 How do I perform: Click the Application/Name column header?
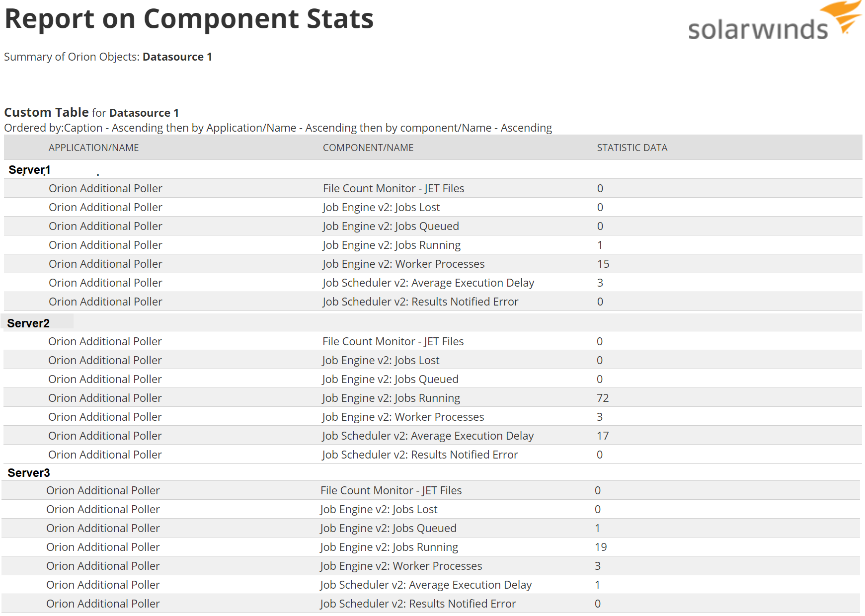coord(93,148)
